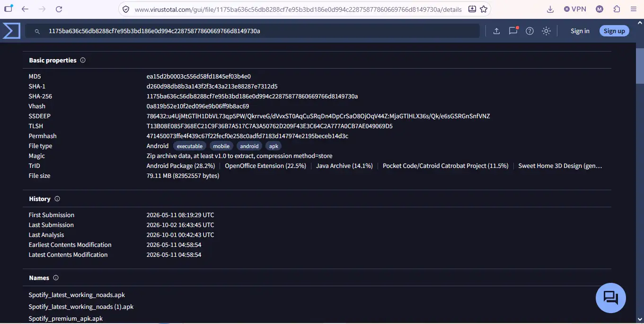Click the Earliest Contents Modification label
644x324 pixels.
tap(70, 245)
